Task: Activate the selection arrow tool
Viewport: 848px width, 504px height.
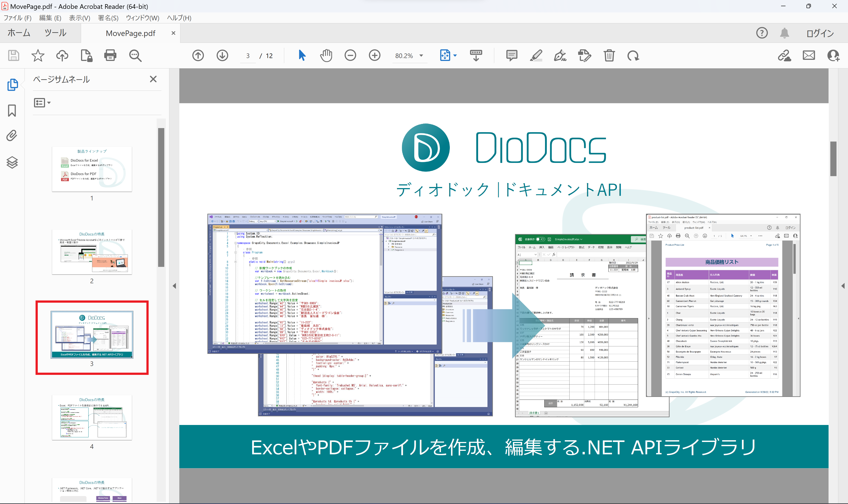Action: tap(302, 55)
